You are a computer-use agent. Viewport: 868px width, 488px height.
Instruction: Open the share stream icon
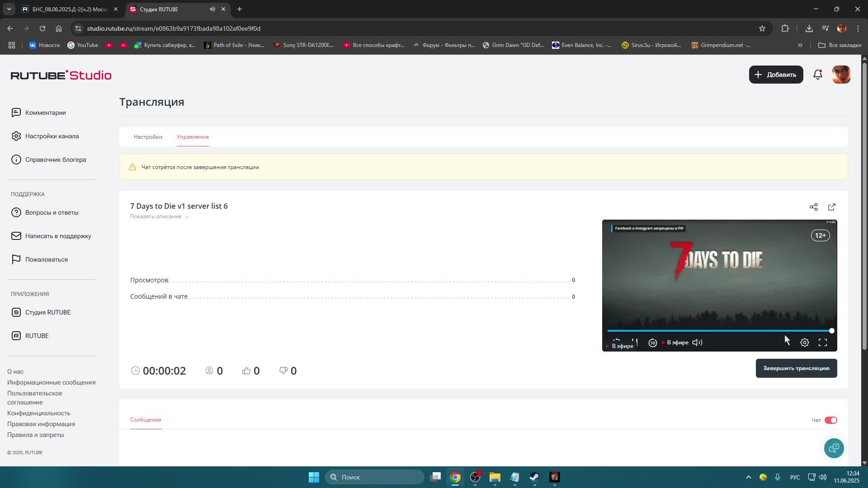tap(813, 207)
